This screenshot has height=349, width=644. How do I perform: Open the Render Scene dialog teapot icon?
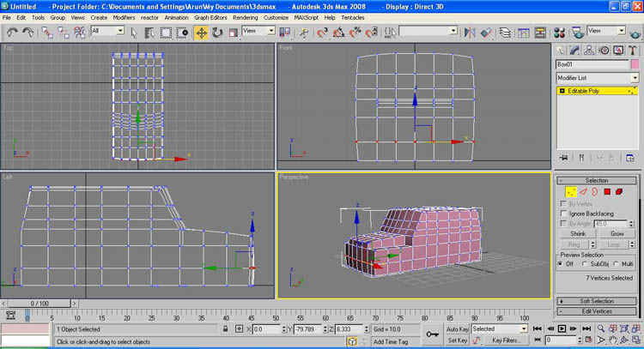pos(578,33)
